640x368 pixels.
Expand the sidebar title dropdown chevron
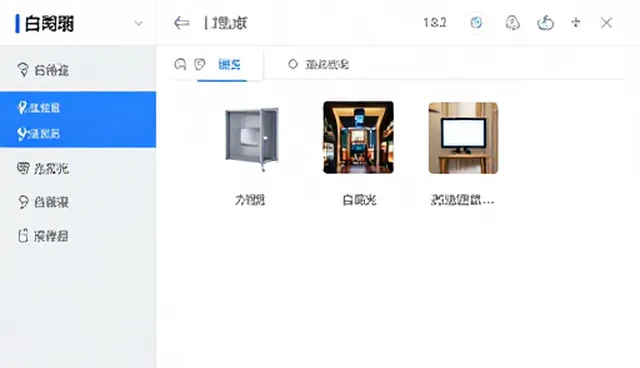139,23
